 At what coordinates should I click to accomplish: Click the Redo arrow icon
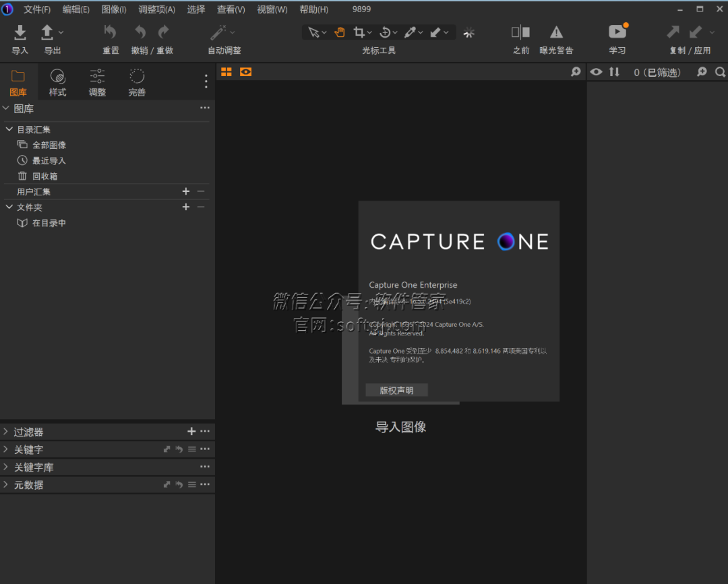(163, 32)
